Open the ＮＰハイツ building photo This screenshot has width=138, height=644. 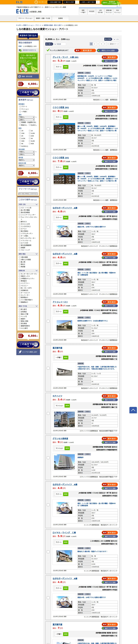point(64,419)
